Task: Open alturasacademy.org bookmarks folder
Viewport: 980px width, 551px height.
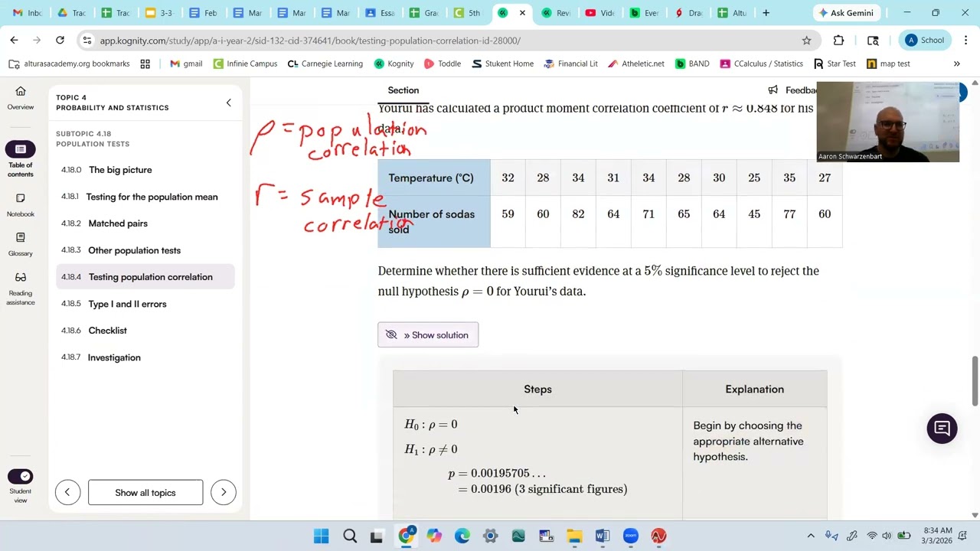Action: tap(70, 64)
